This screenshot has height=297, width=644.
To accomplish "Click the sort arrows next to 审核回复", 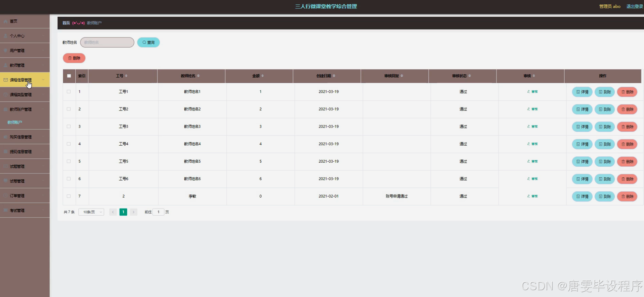I will click(402, 76).
